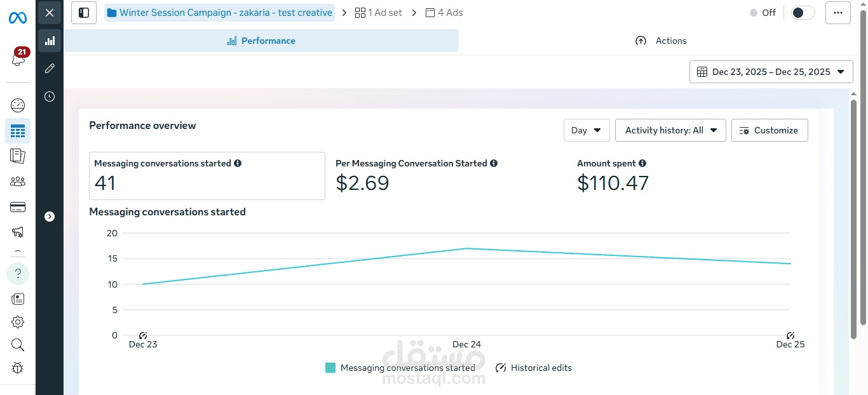
Task: Click the megaphone advertising icon
Action: (18, 232)
